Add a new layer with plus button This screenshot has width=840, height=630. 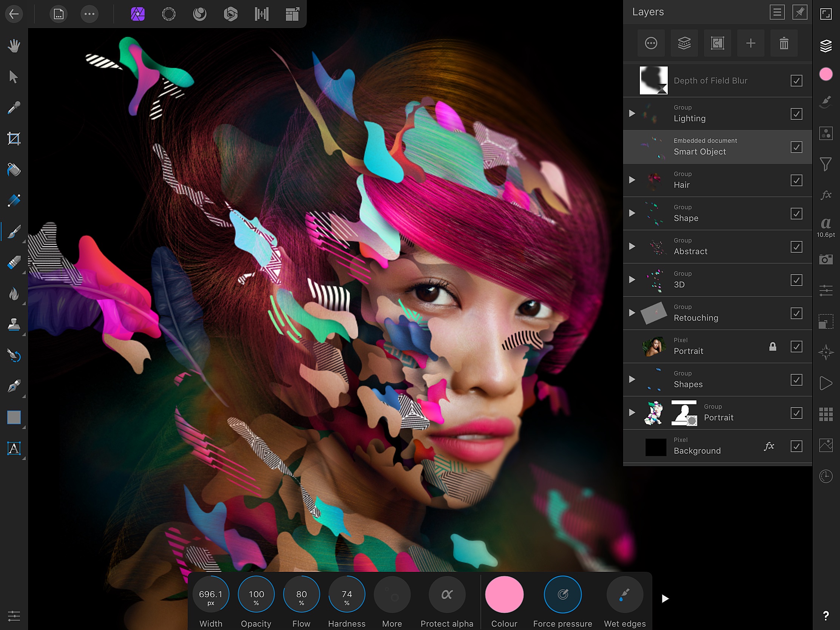pyautogui.click(x=750, y=43)
